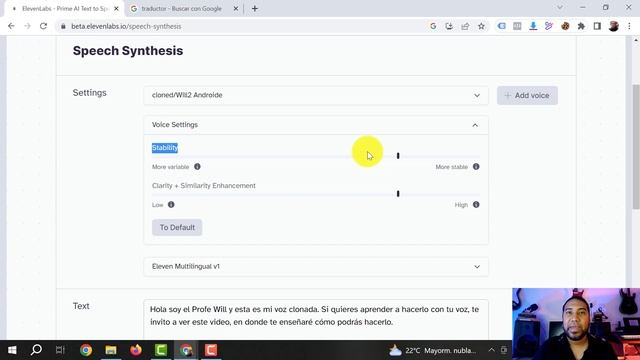Reset settings with To Default button
640x360 pixels.
pos(177,227)
